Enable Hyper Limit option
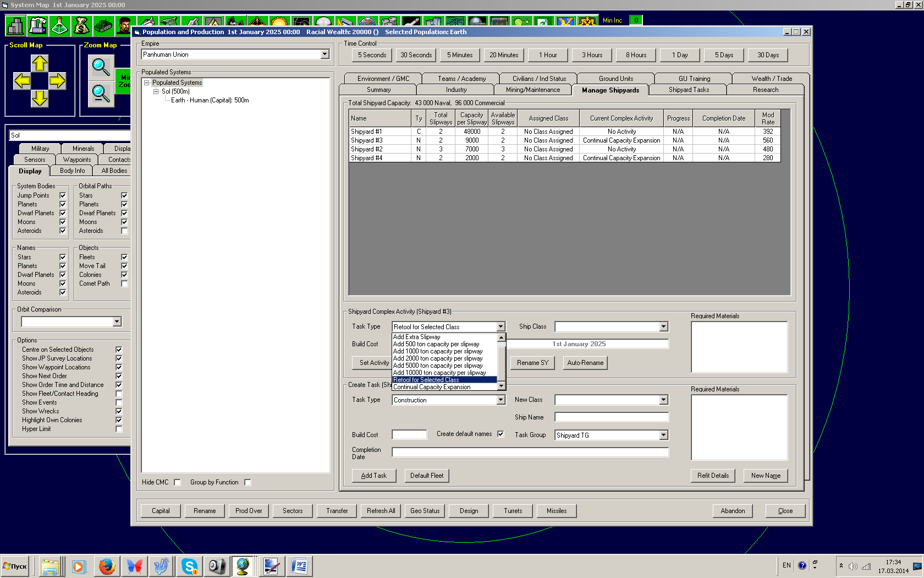The width and height of the screenshot is (924, 578). click(x=119, y=429)
